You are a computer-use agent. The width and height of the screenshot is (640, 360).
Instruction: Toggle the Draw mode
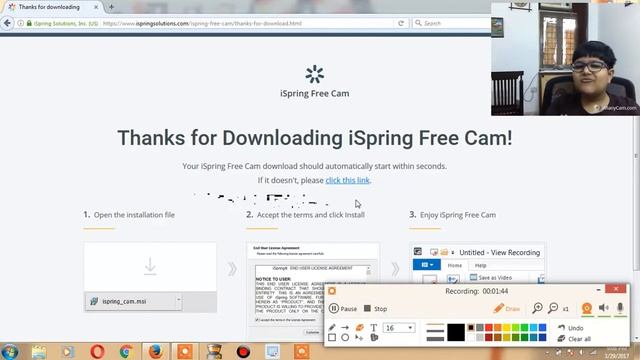coord(506,308)
